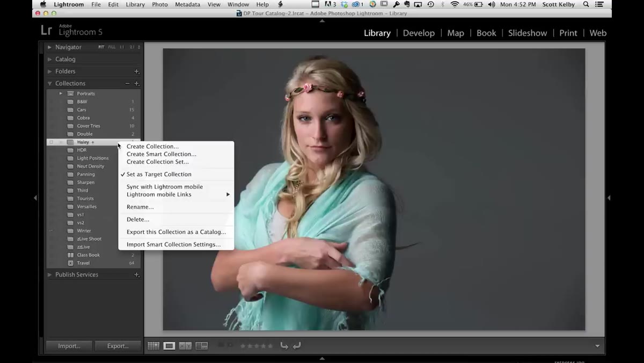Set Navigator zoom to FILL
644x363 pixels.
click(x=112, y=47)
